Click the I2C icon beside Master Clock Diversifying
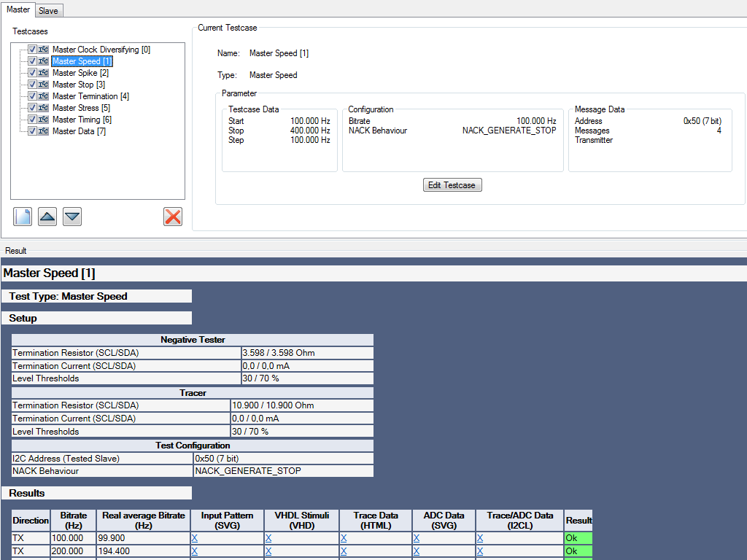Viewport: 747px width, 560px height. point(42,49)
